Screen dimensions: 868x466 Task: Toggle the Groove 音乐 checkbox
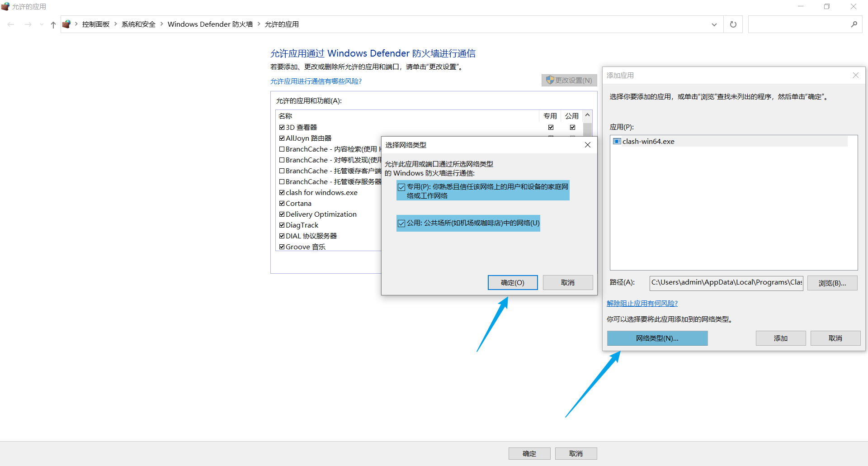(282, 247)
